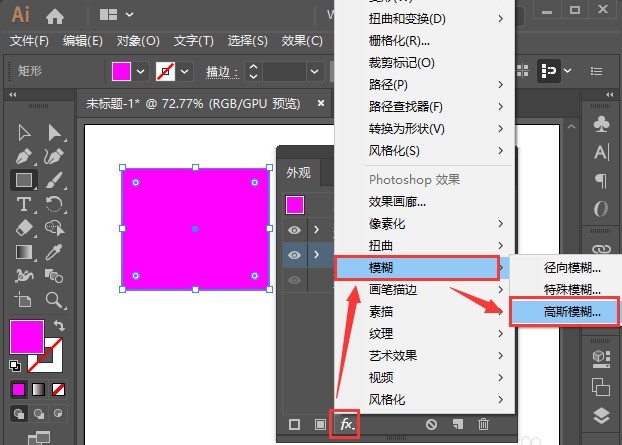Open the Layers panel icon in dock
The image size is (622, 445).
pos(601,416)
